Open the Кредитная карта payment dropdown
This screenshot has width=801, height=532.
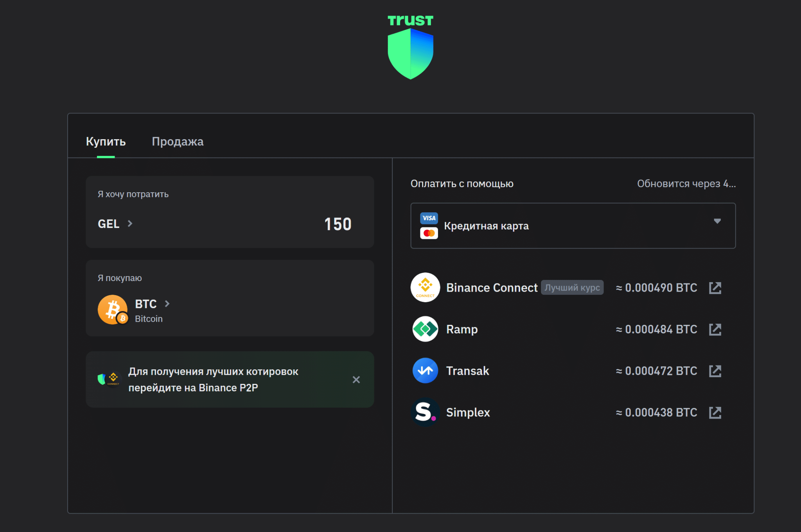coord(573,226)
